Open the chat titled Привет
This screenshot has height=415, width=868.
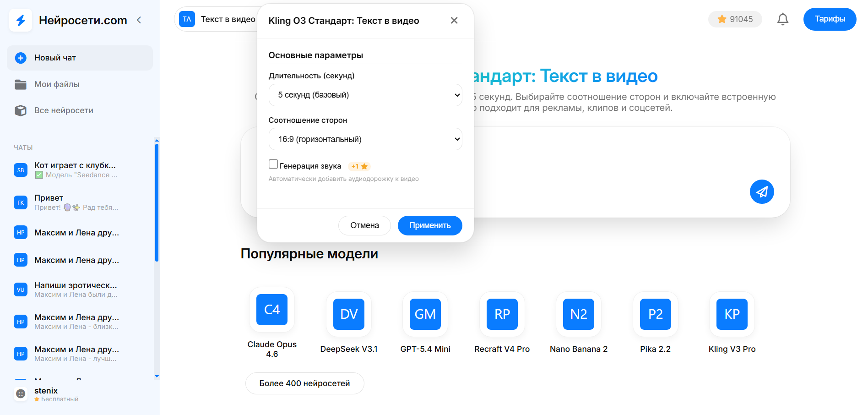(80, 202)
